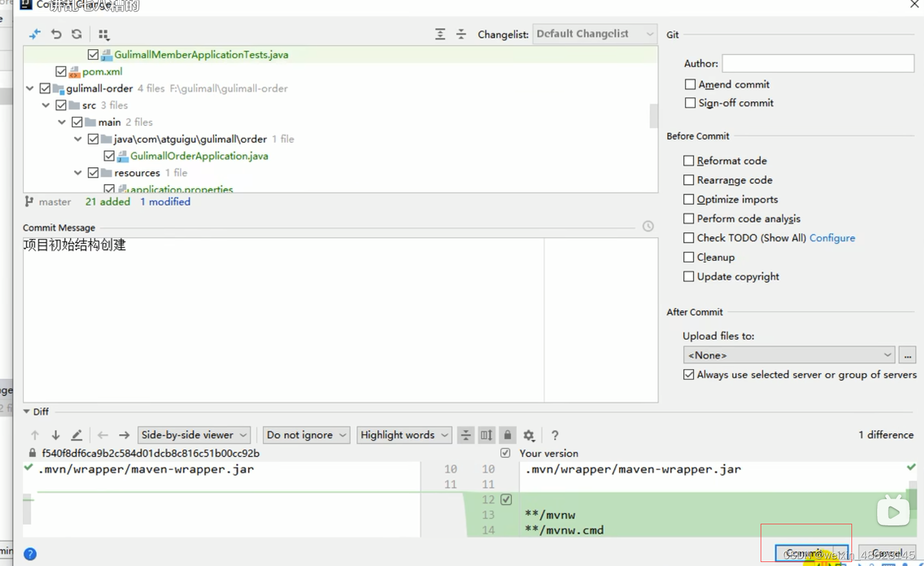This screenshot has height=566, width=924.
Task: Toggle collapse unchanged fragments icon
Action: coord(466,435)
